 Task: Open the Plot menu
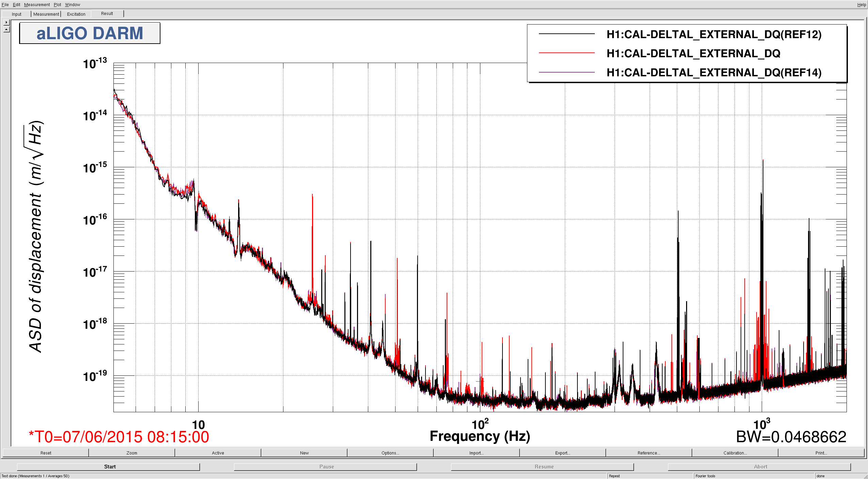coord(57,4)
